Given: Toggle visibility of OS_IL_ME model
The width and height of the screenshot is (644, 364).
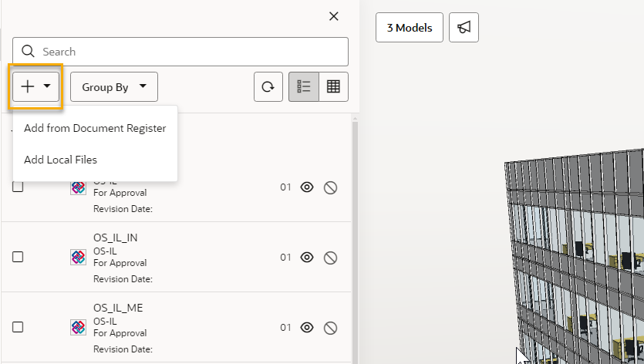Looking at the screenshot, I should click(307, 328).
